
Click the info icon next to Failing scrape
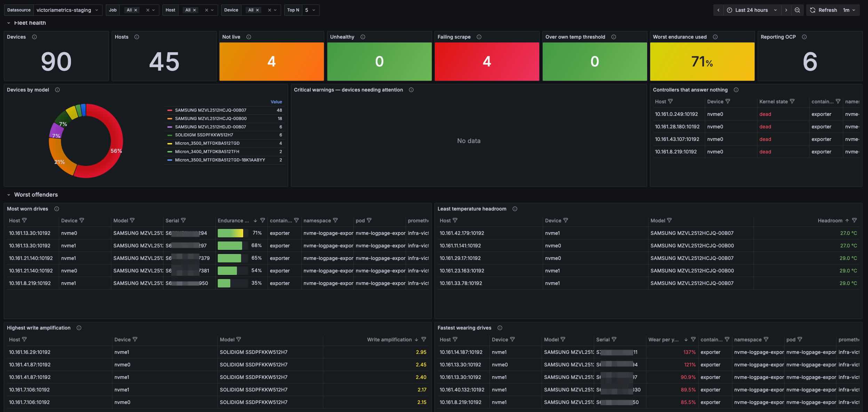[x=479, y=37]
